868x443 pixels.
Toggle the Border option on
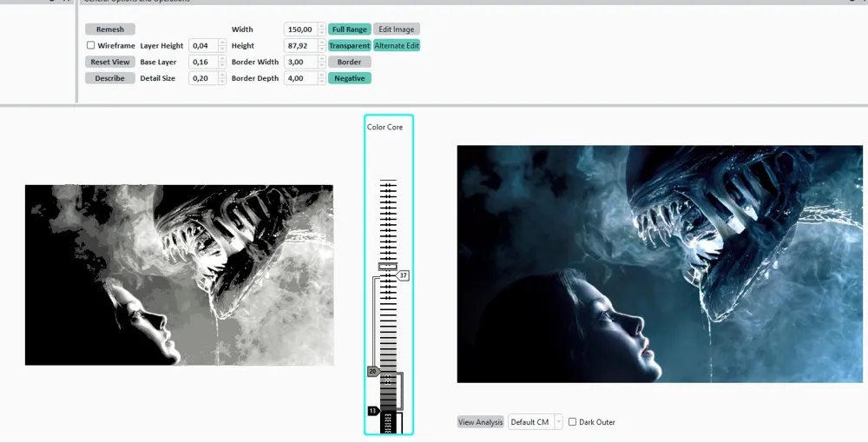coord(349,62)
